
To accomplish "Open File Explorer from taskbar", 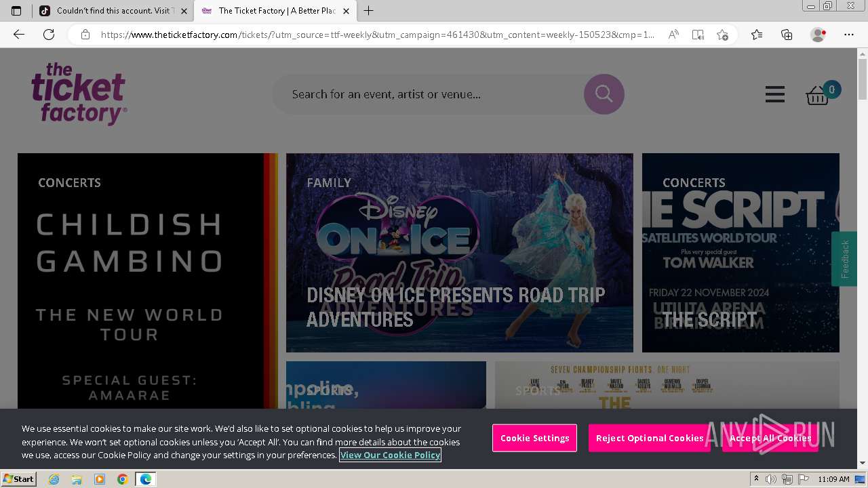I will pos(77,479).
